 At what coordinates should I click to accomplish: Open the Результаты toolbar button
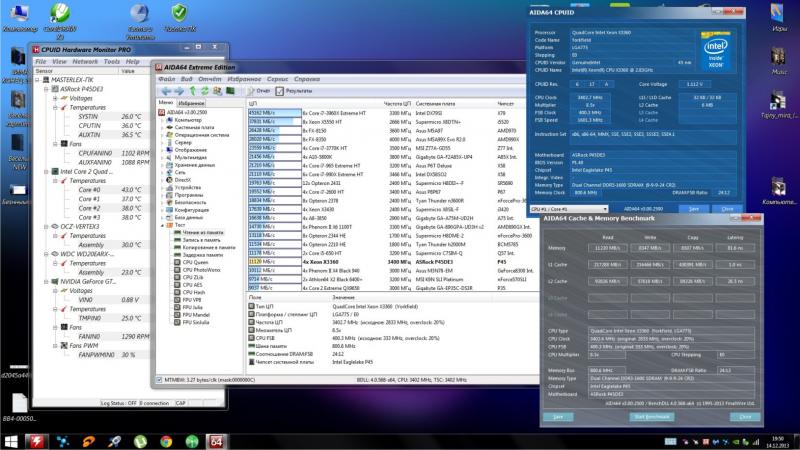pos(294,91)
